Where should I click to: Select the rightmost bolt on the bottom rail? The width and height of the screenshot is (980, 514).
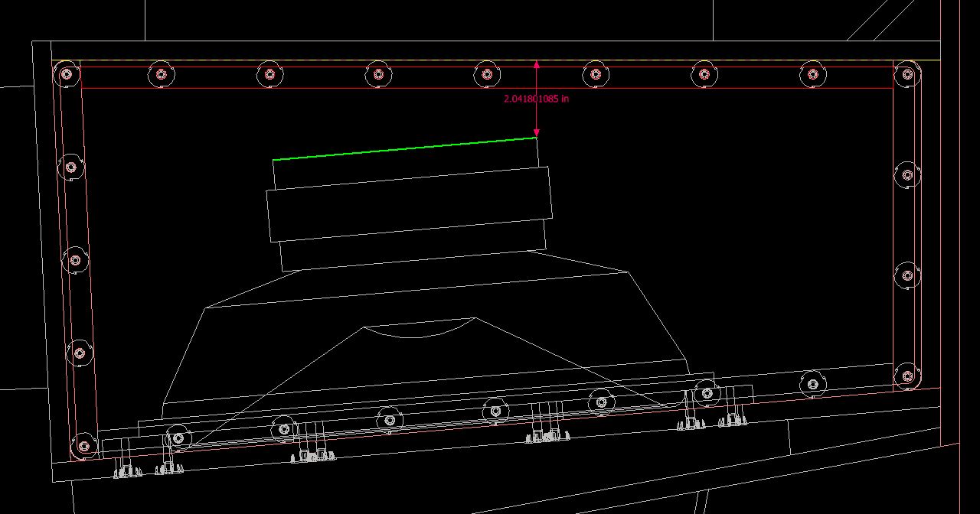(812, 383)
